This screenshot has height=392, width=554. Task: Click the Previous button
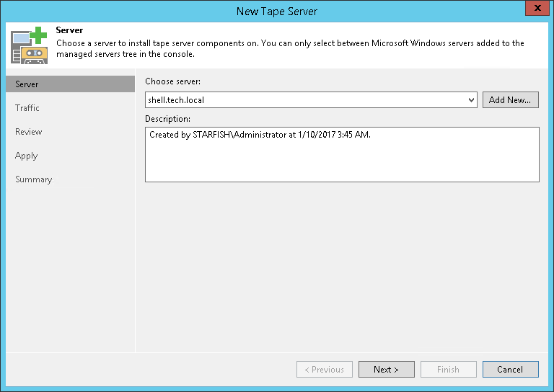click(x=325, y=370)
